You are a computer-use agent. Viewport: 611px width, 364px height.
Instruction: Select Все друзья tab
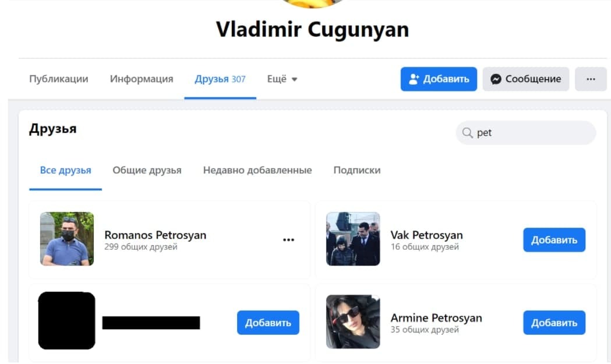[x=65, y=170]
